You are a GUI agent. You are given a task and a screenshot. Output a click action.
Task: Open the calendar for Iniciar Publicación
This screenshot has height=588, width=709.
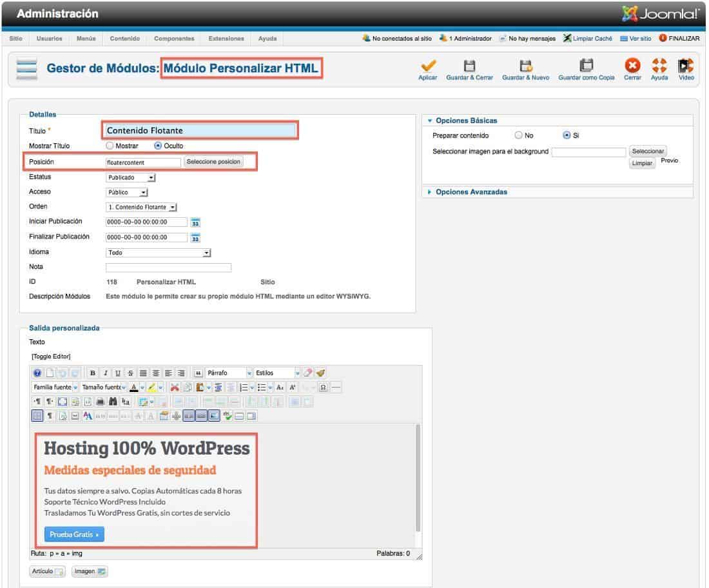point(195,222)
